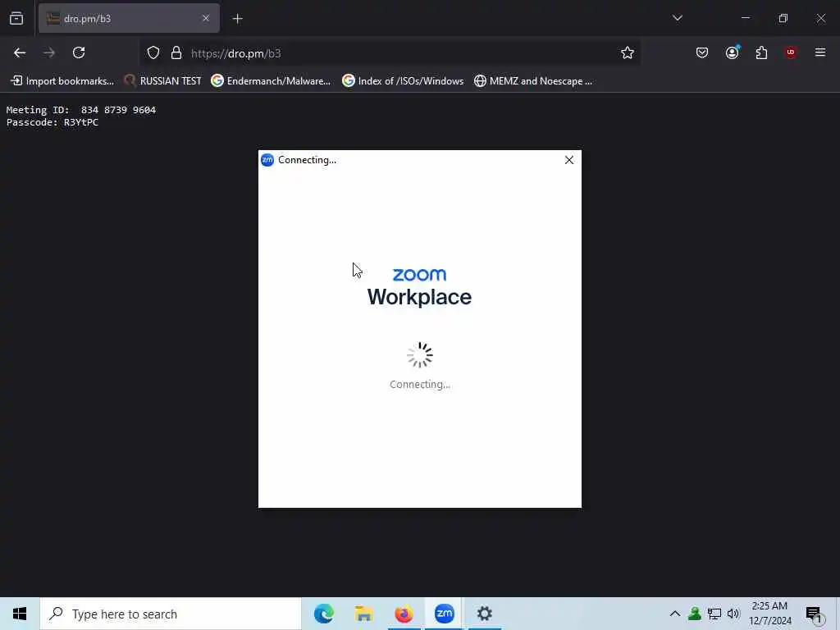The width and height of the screenshot is (840, 630).
Task: Open the volume speaker tray icon
Action: (x=733, y=614)
